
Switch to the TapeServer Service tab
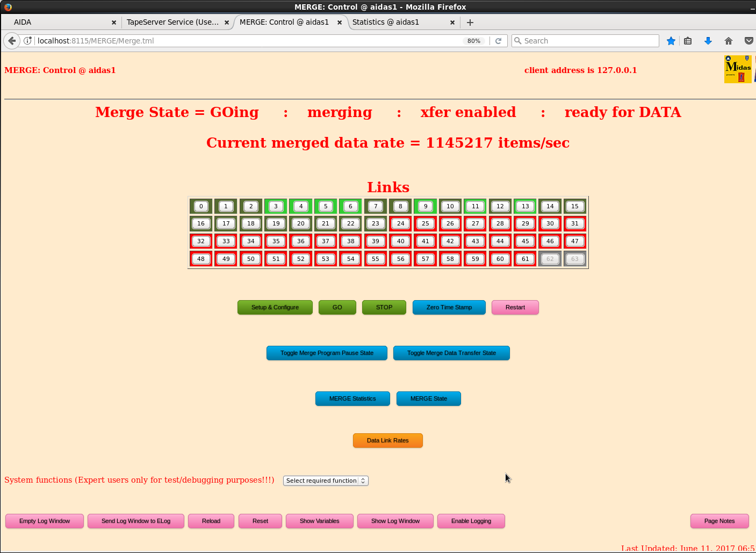pos(172,22)
